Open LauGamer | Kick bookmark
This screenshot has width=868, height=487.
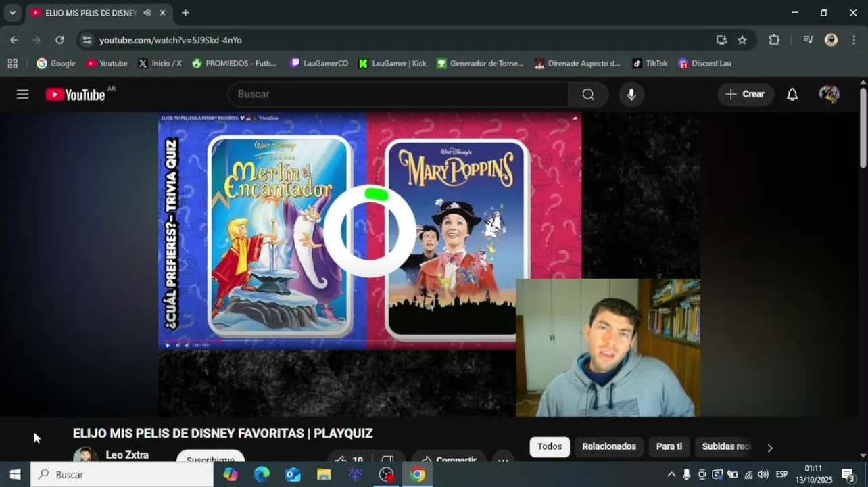point(393,63)
